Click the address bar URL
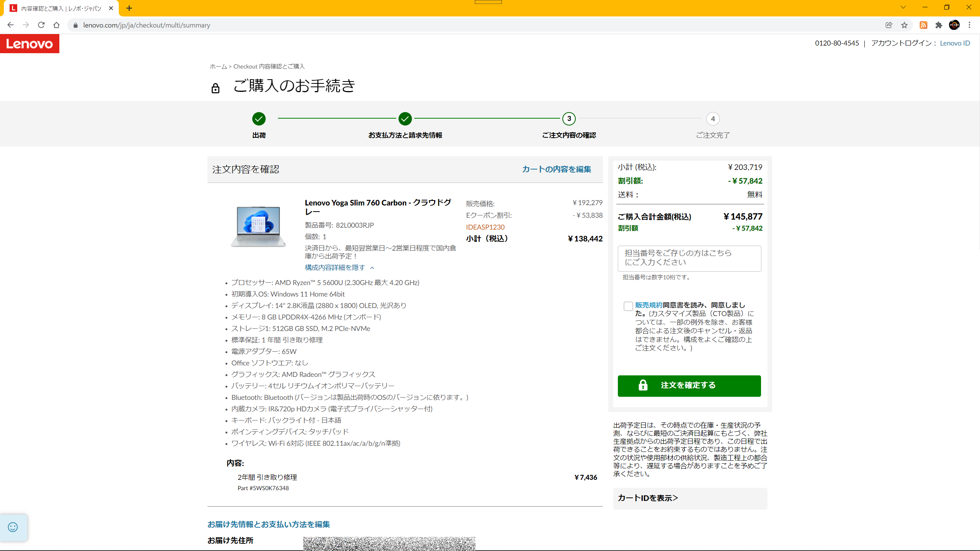Screen dimensions: 980x551 click(147, 25)
